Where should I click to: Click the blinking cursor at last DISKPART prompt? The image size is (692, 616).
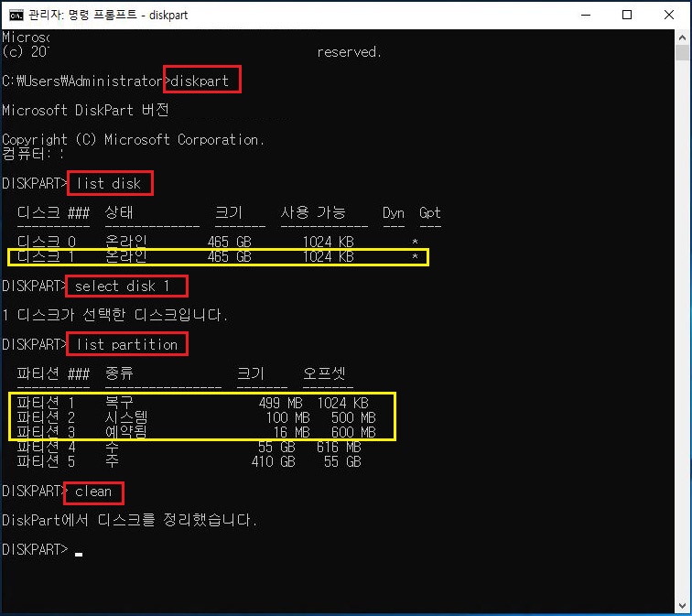click(79, 552)
